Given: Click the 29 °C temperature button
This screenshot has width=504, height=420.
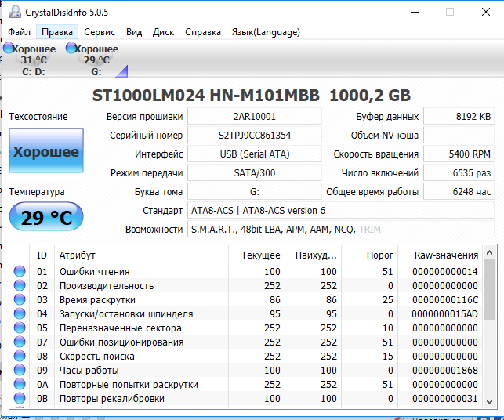Looking at the screenshot, I should click(45, 217).
